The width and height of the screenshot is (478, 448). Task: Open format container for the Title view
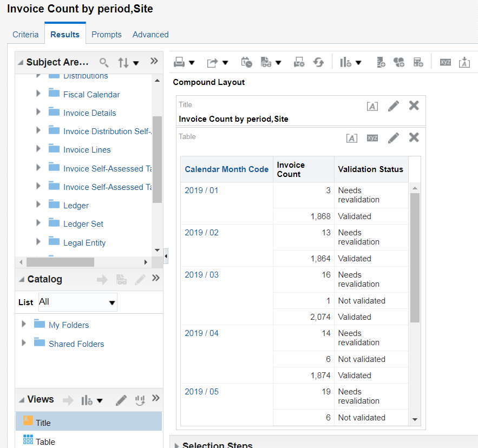[x=372, y=106]
